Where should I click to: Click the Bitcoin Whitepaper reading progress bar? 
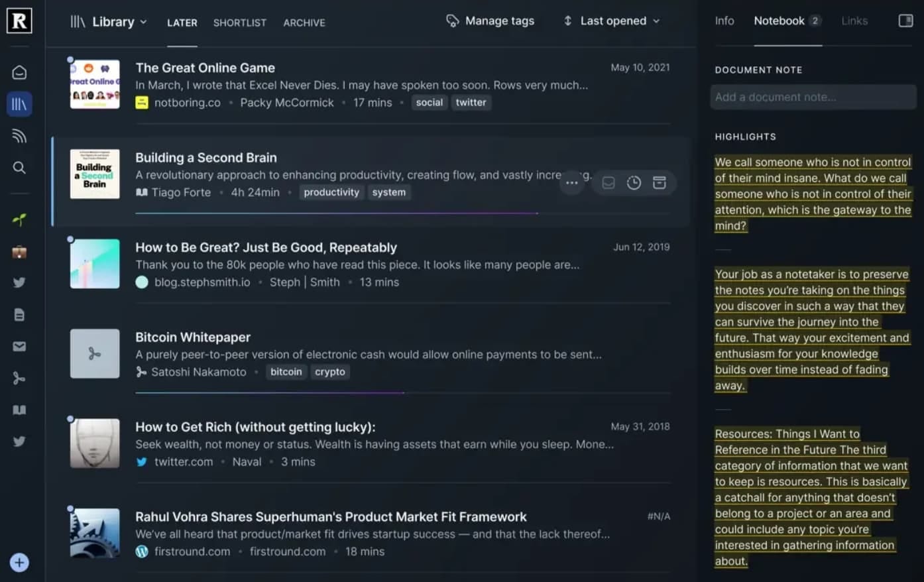(x=402, y=393)
